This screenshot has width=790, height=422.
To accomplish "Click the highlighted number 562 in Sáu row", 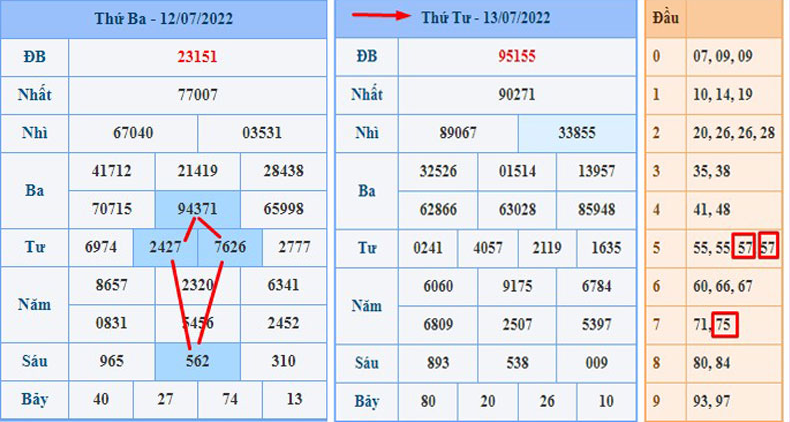I will point(197,361).
